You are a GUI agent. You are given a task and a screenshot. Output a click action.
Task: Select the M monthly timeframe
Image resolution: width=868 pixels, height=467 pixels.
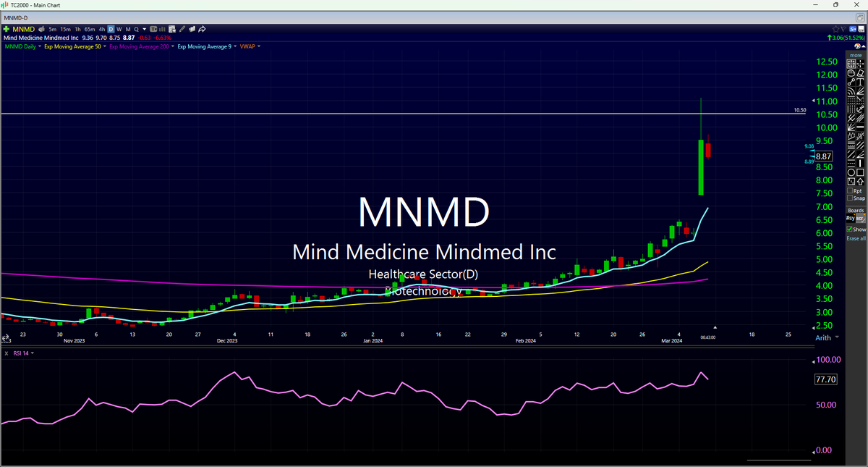(x=128, y=29)
